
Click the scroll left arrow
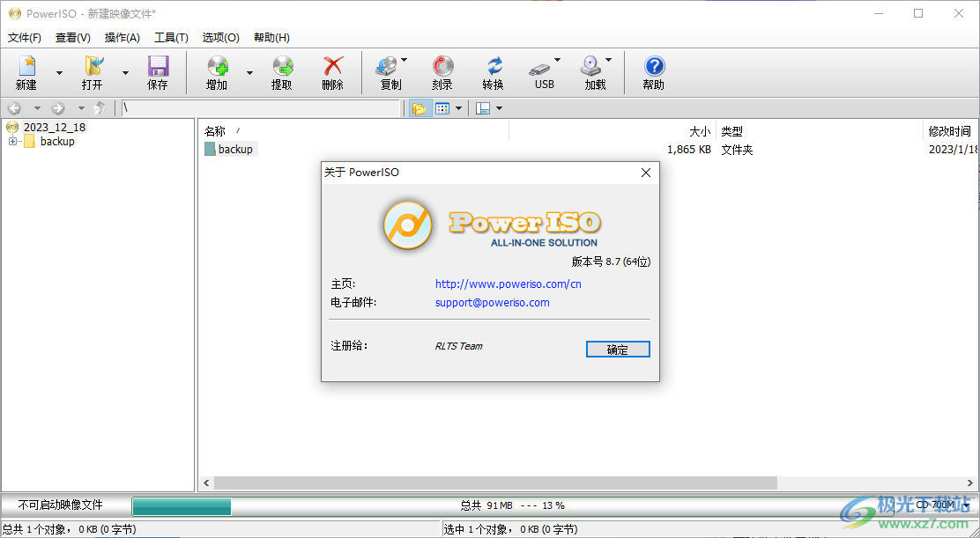point(207,483)
